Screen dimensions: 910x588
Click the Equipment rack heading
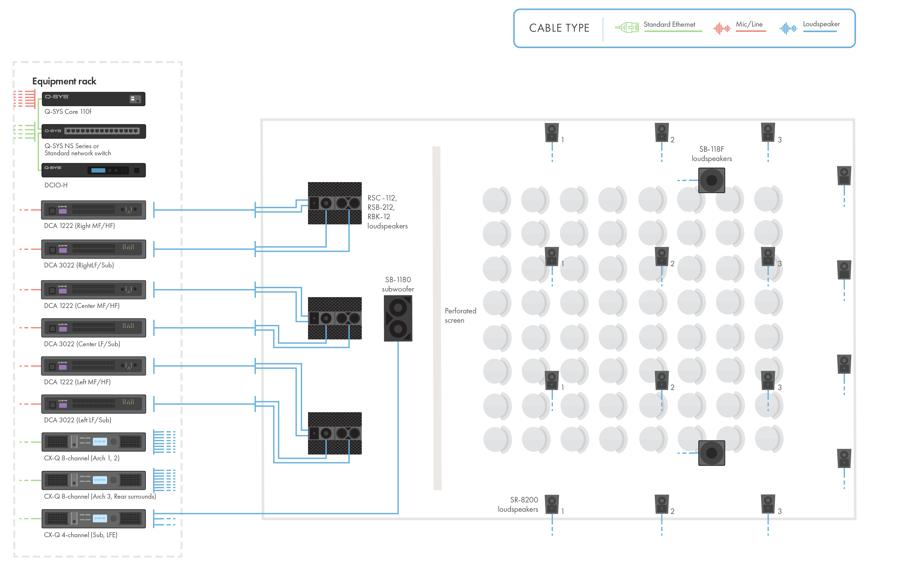64,81
